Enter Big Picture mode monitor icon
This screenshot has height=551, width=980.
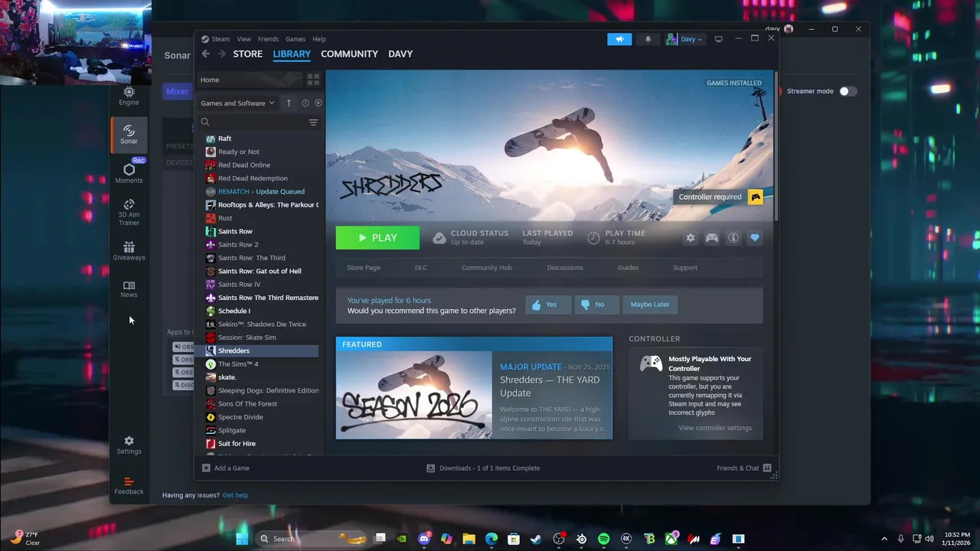tap(718, 39)
